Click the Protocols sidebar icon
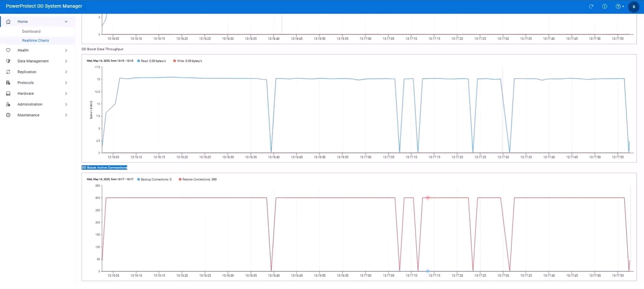 tap(8, 83)
